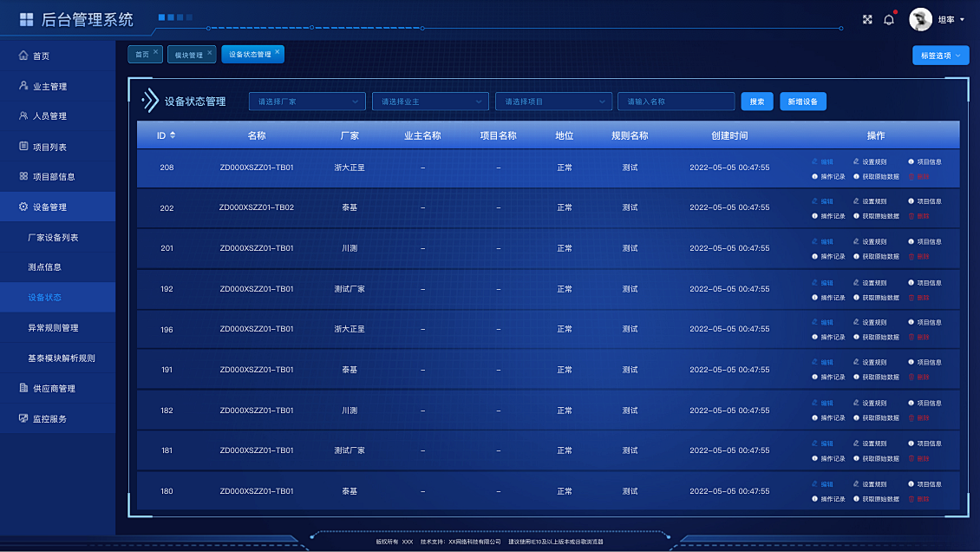Click the 设置规则 icon for device 201

coord(857,242)
